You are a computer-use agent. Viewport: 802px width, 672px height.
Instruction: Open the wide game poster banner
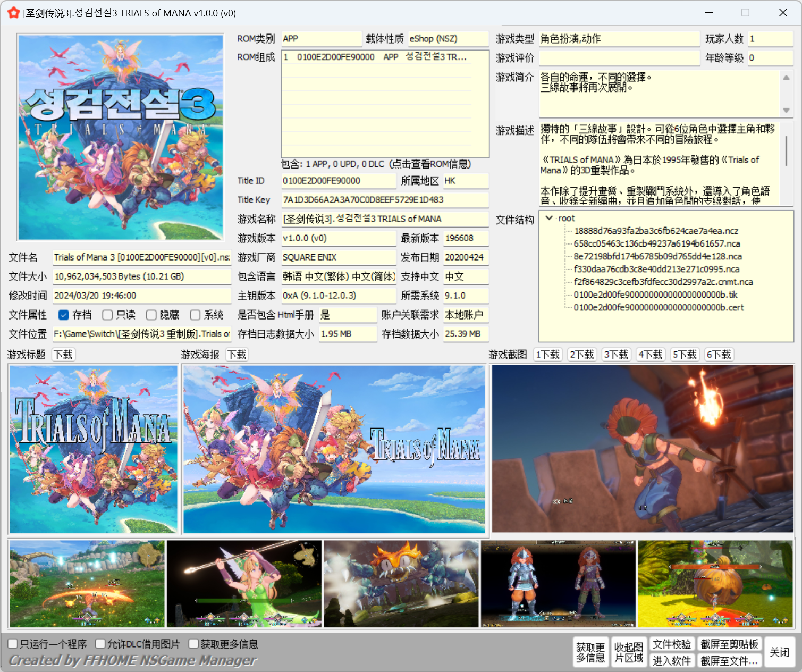(334, 449)
